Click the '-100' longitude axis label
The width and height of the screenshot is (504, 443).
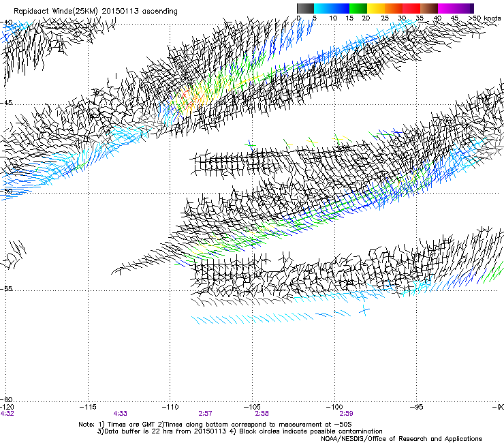tap(334, 408)
